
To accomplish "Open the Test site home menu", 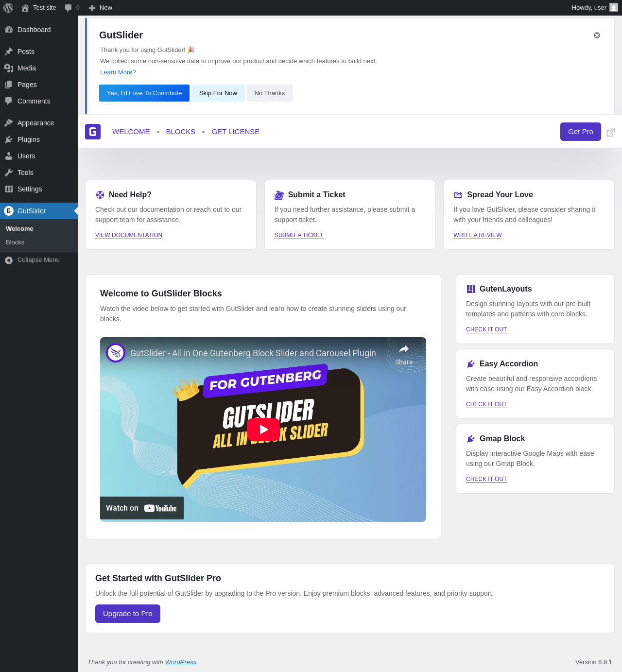I will pos(39,8).
